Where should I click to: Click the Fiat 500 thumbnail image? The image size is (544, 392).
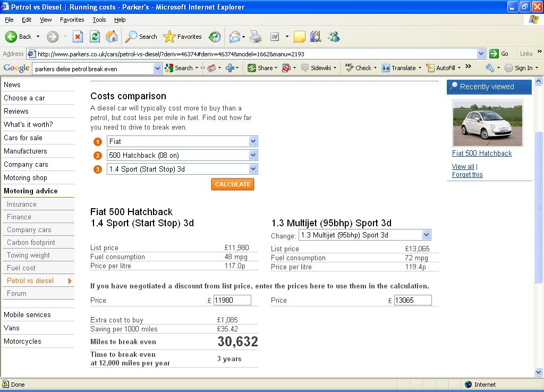[x=488, y=123]
